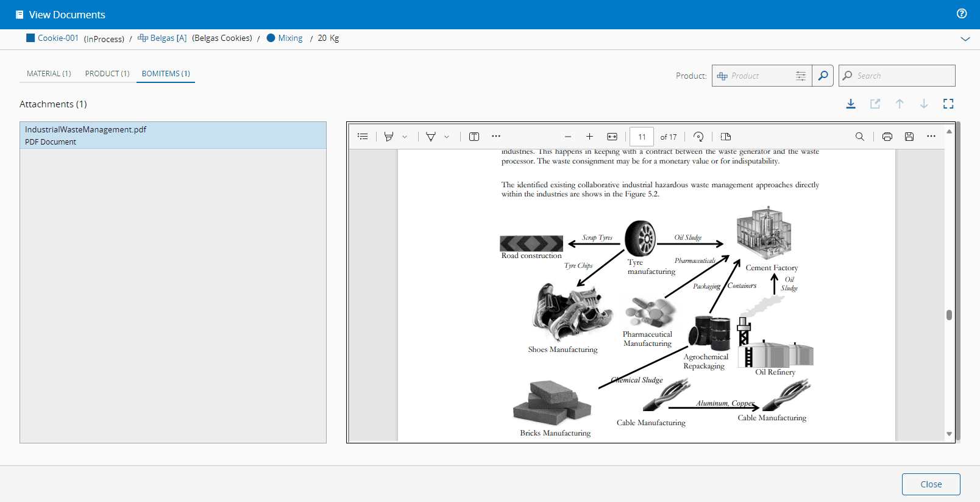This screenshot has height=502, width=980.
Task: Toggle the page view layout button
Action: point(725,137)
